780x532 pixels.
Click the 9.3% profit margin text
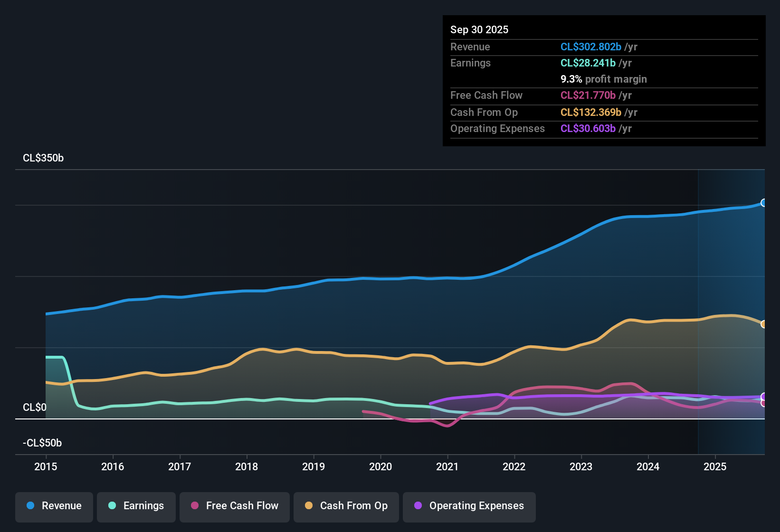click(603, 79)
